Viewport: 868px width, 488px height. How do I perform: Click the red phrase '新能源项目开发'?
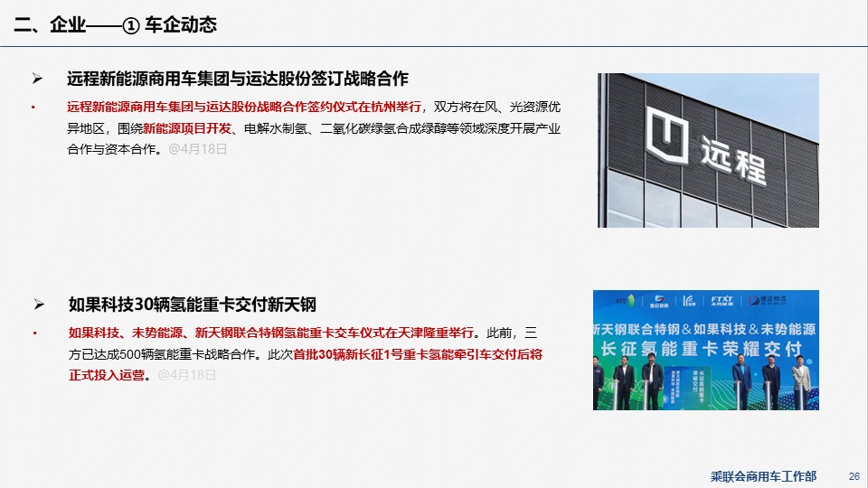tap(187, 128)
